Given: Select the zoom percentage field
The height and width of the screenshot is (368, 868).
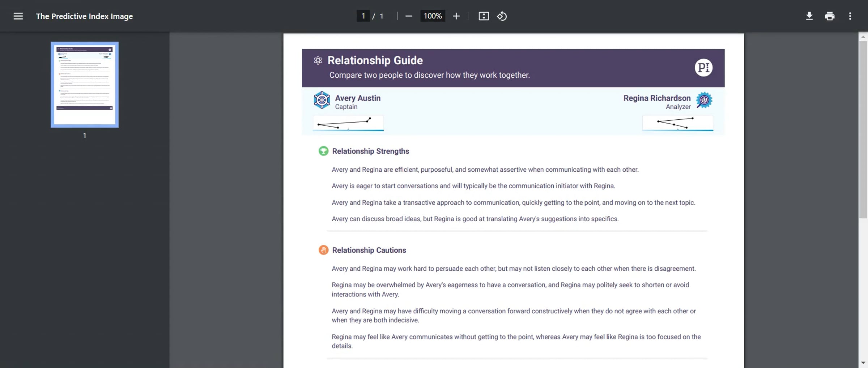Looking at the screenshot, I should coord(432,16).
